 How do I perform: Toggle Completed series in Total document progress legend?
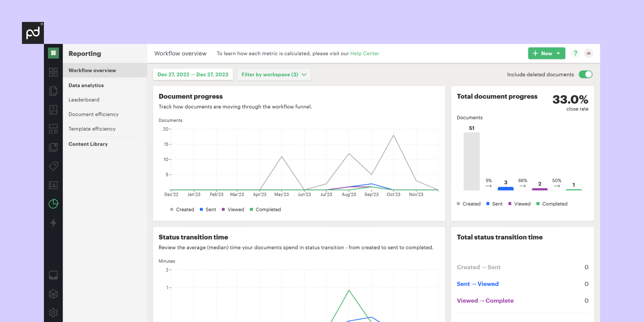551,204
